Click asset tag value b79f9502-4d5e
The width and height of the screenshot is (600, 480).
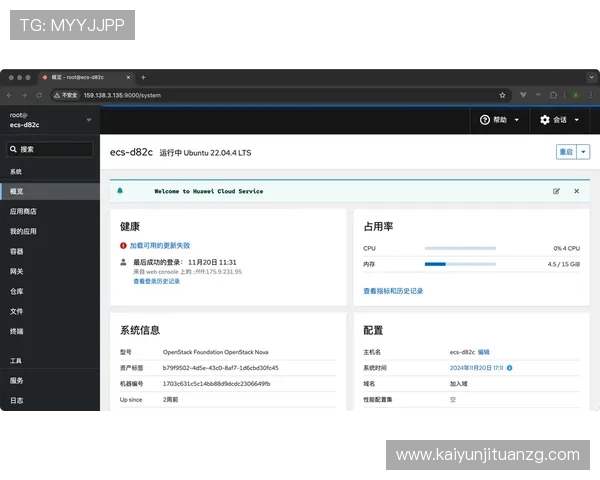(x=221, y=368)
